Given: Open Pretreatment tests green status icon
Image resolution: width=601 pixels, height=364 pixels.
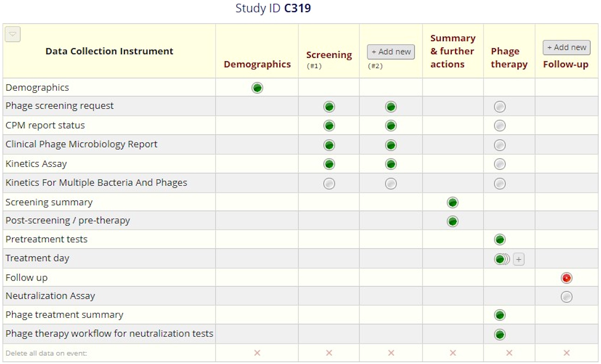Looking at the screenshot, I should (500, 239).
